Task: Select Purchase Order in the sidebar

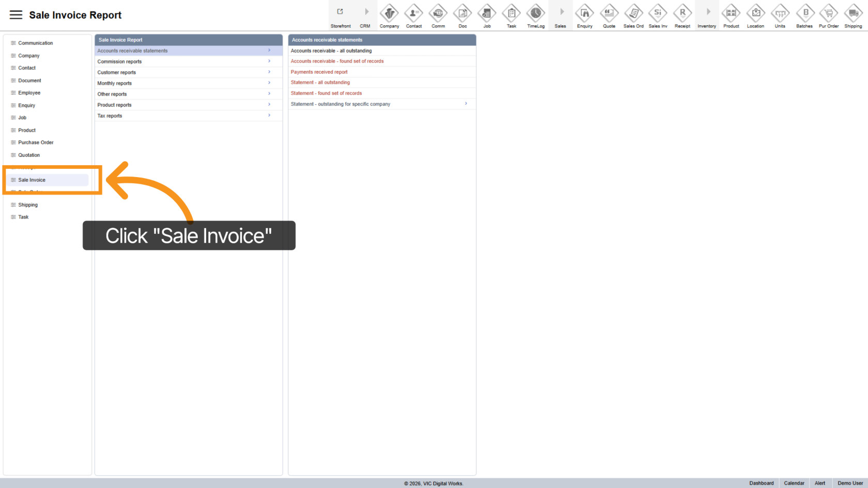Action: (x=36, y=142)
